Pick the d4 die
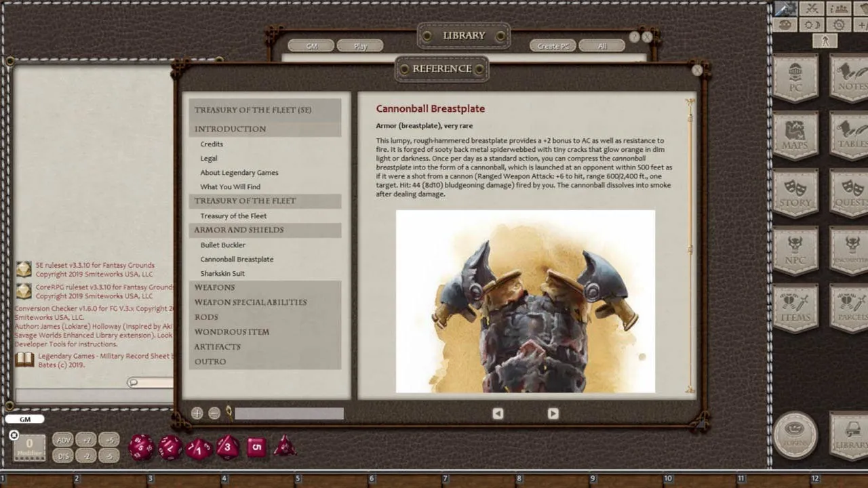868x488 pixels. click(x=285, y=446)
